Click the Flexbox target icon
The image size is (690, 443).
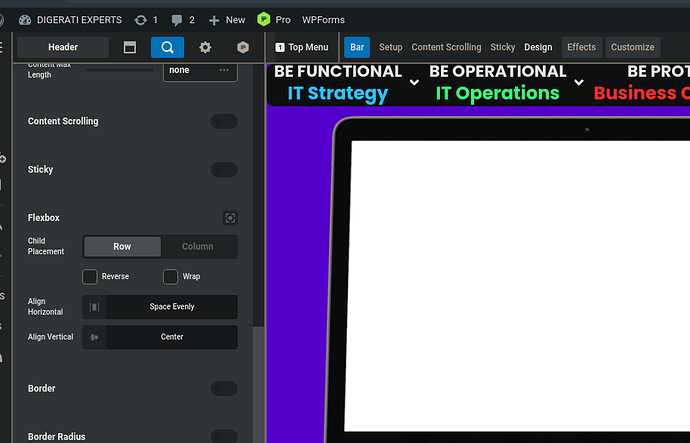230,218
